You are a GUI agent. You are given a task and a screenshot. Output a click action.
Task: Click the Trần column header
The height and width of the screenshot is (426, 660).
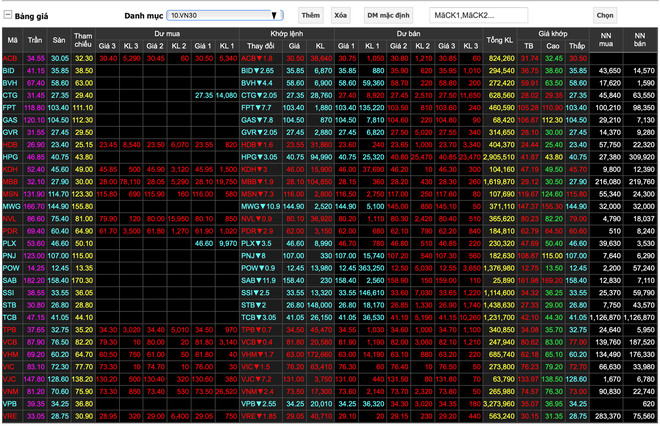36,41
